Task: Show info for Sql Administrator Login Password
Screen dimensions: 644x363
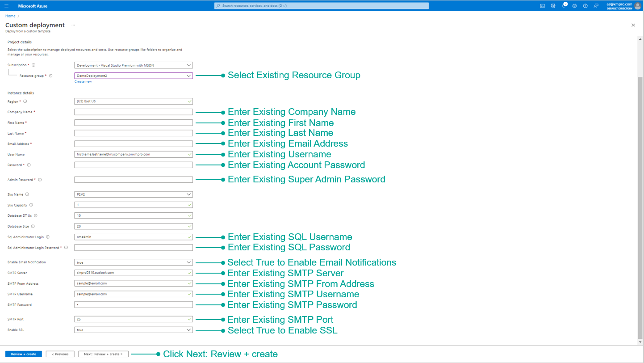Action: [x=66, y=247]
